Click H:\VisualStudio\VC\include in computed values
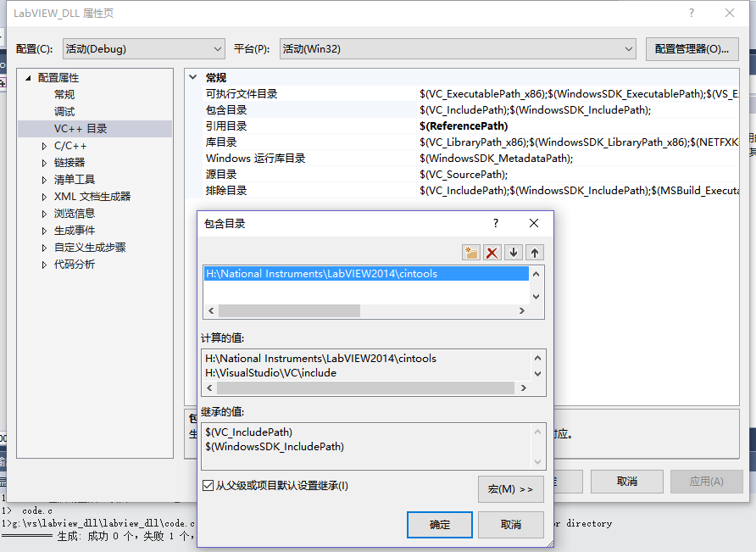This screenshot has height=552, width=756. tap(271, 372)
